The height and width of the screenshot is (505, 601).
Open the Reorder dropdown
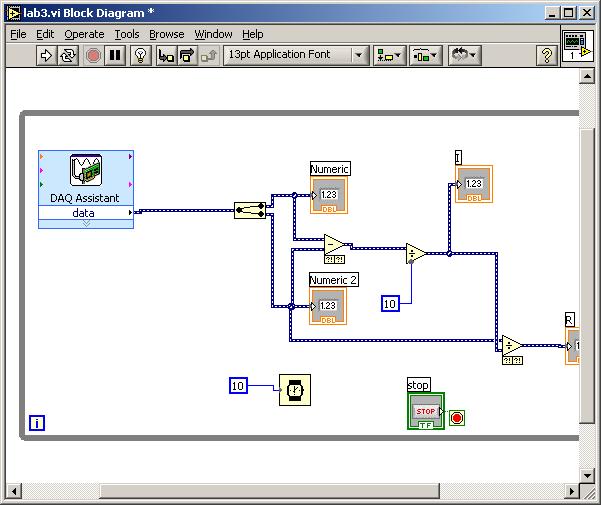point(464,56)
